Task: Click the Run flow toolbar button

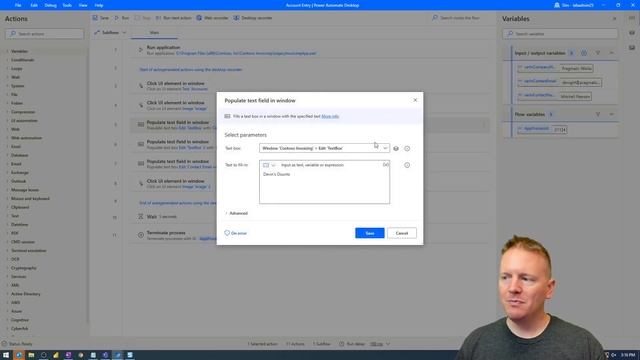Action: point(122,18)
